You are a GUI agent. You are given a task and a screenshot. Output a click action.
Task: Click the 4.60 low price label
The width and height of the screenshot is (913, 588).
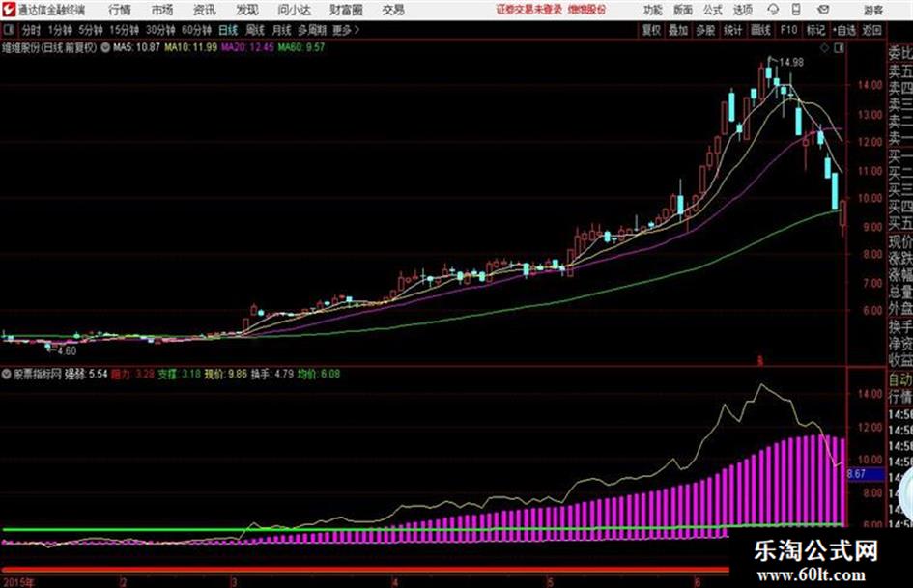click(x=67, y=351)
